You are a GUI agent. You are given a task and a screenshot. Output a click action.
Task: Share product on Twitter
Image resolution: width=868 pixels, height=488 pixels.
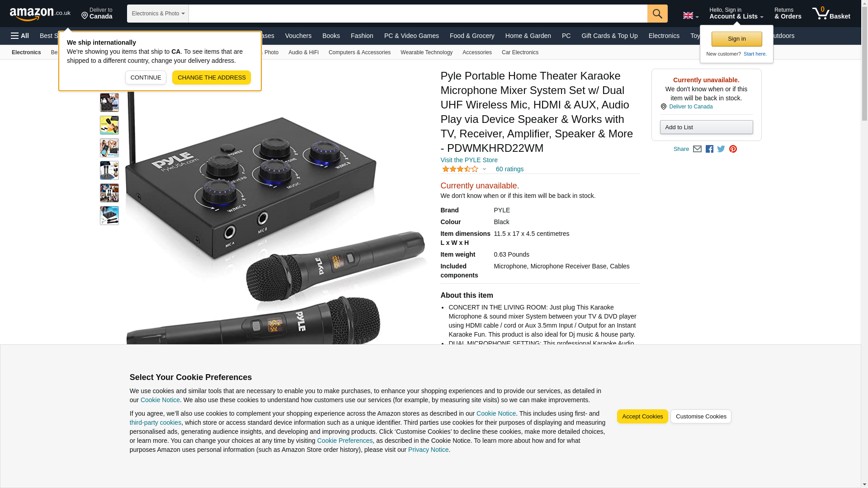(x=721, y=149)
